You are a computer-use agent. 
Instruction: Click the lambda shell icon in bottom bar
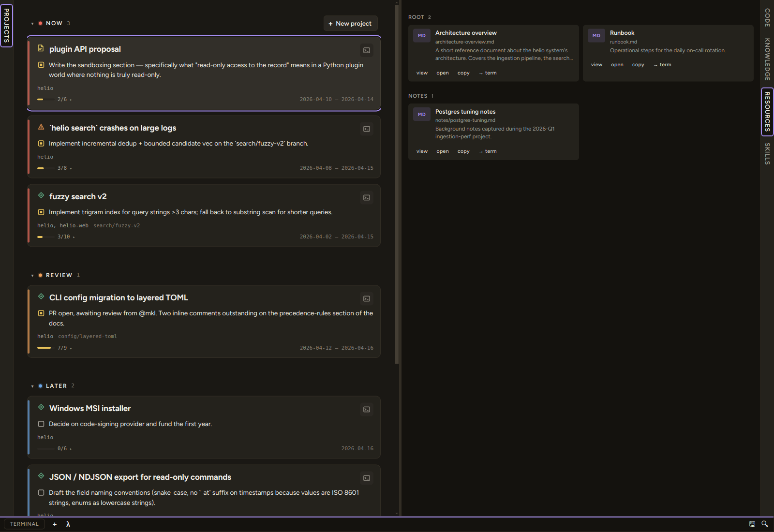[68, 524]
